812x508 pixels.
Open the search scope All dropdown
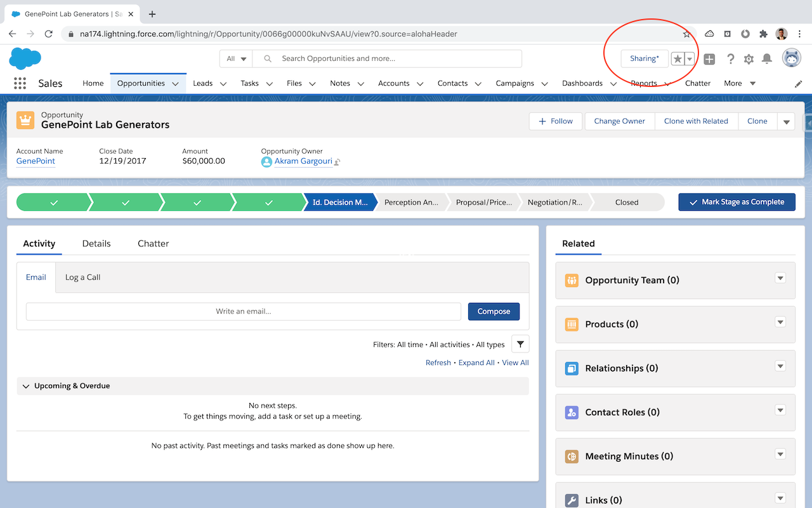tap(236, 58)
